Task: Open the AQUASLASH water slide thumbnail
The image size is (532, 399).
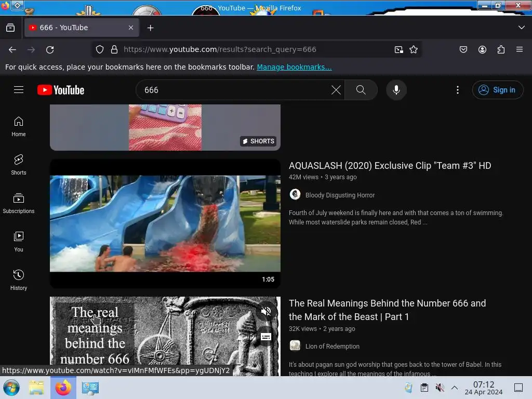Action: [165, 223]
